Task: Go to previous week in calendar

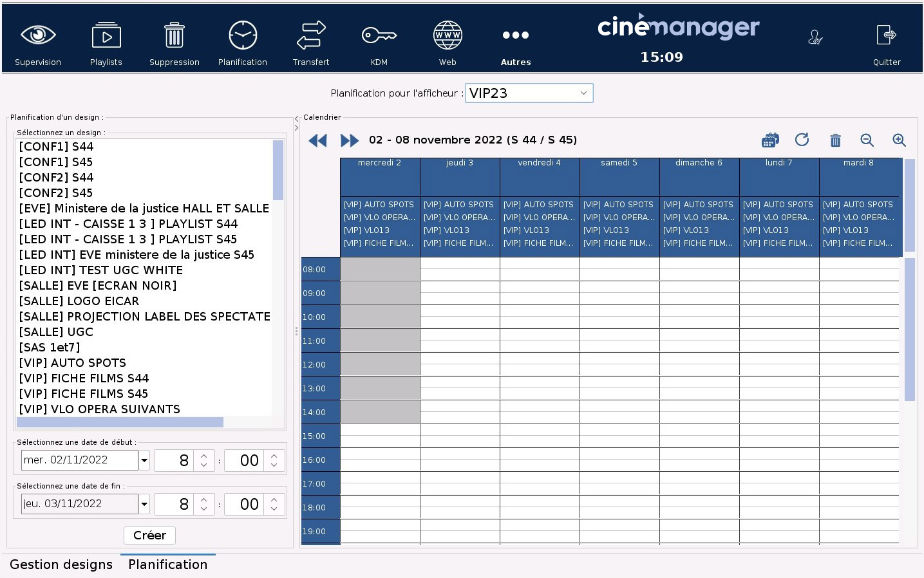Action: pyautogui.click(x=318, y=140)
